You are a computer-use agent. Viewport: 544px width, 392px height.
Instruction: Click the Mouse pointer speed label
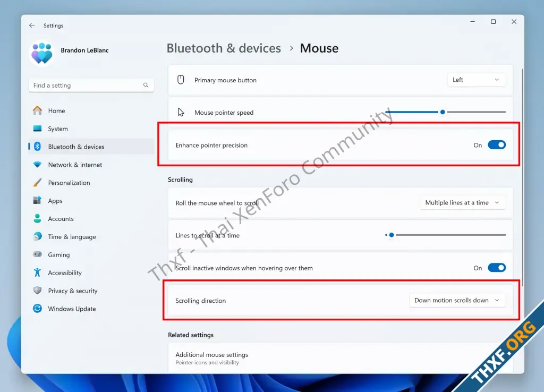click(224, 113)
